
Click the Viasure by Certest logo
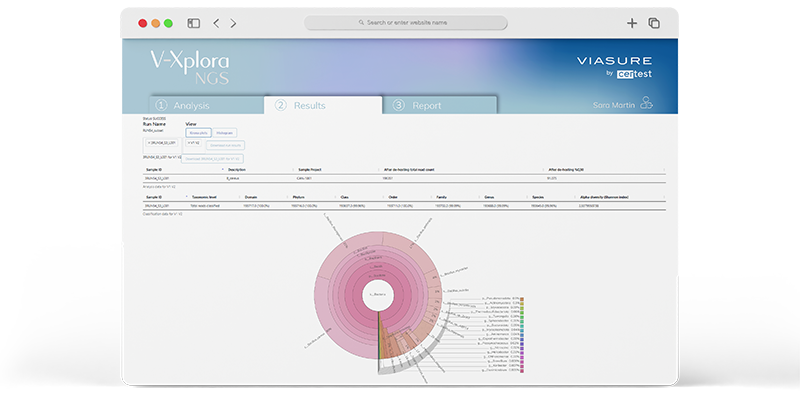click(614, 67)
